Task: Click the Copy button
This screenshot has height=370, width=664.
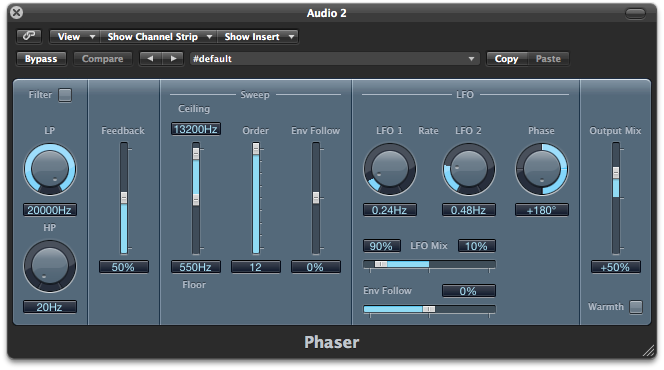Action: pos(506,59)
